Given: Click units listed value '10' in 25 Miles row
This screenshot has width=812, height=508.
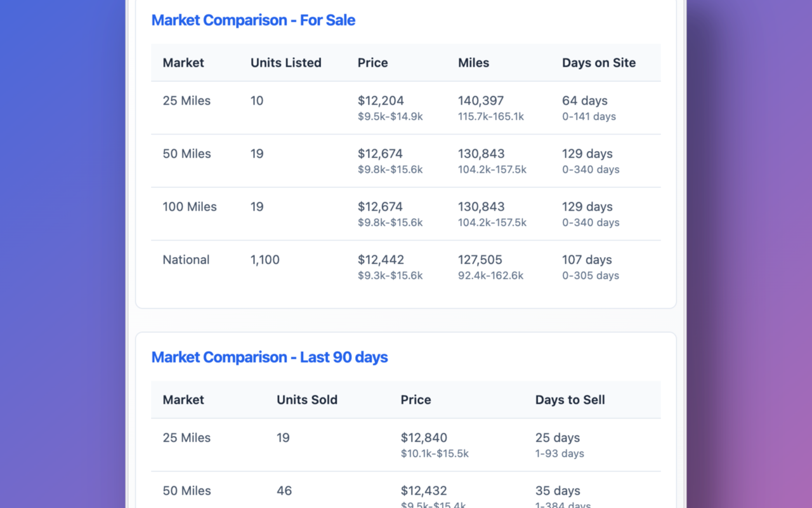Looking at the screenshot, I should click(x=257, y=101).
